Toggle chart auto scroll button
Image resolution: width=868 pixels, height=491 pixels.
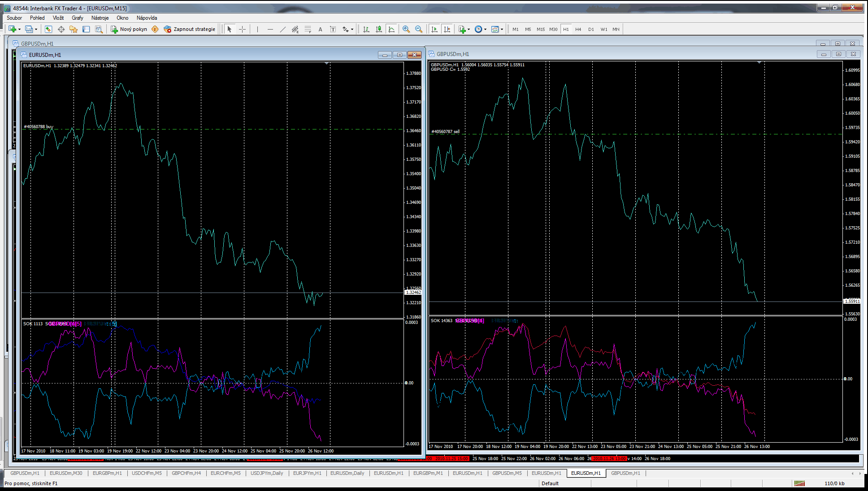pos(434,29)
